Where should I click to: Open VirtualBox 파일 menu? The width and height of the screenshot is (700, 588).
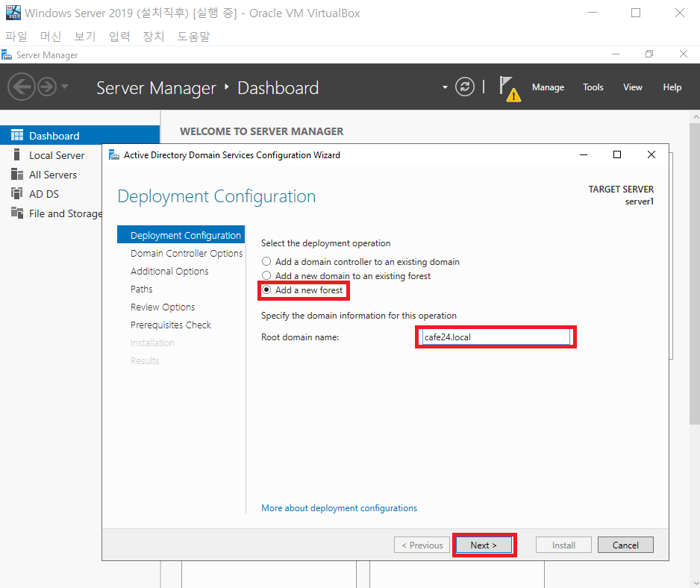point(16,36)
